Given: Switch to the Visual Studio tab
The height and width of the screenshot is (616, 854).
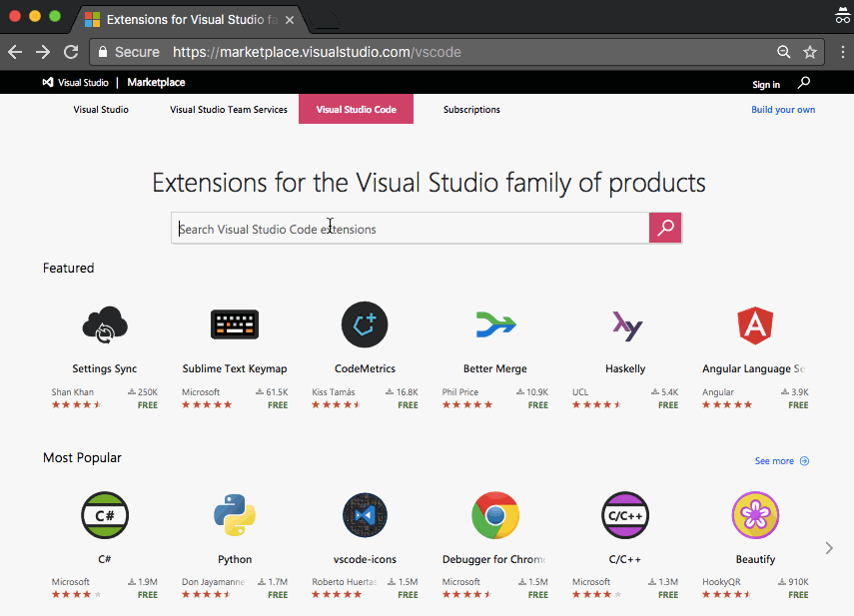Looking at the screenshot, I should coord(101,110).
